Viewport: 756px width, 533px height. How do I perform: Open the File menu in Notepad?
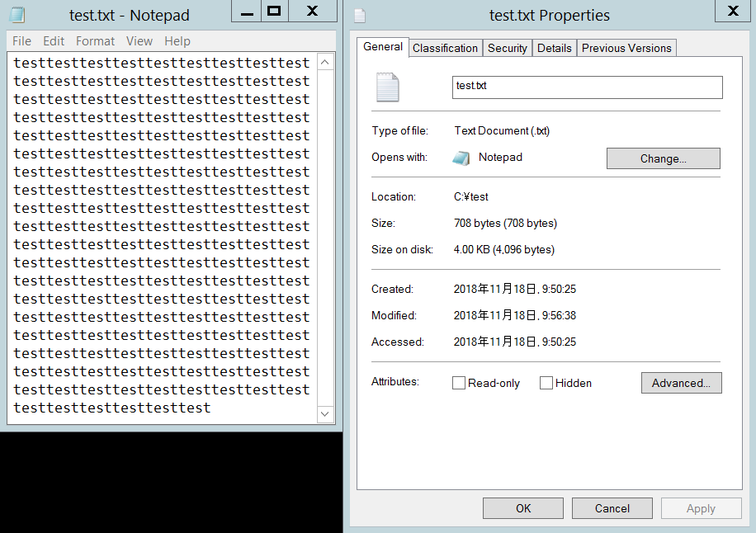(x=21, y=41)
